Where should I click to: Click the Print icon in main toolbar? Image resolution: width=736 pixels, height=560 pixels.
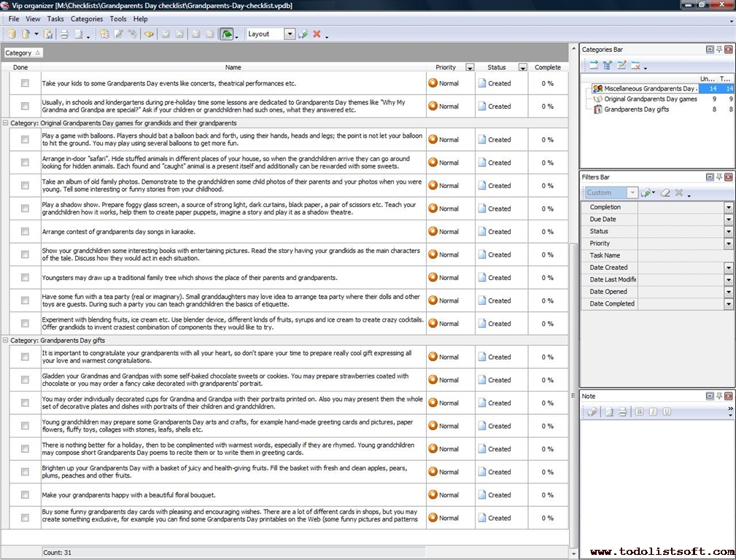click(x=64, y=34)
